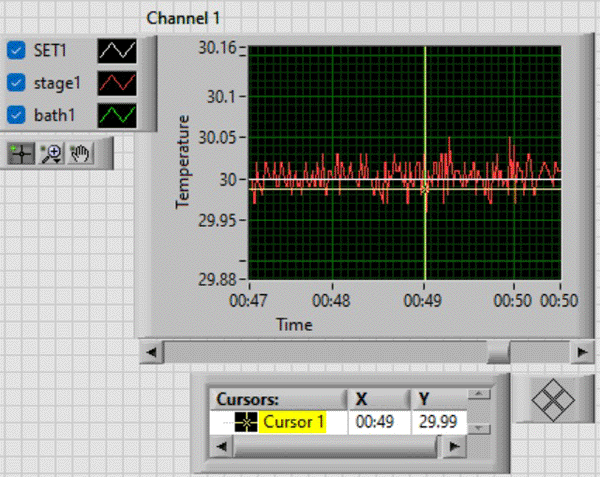This screenshot has width=600, height=477.
Task: Click cursor legend vertical scroll down arrow
Action: click(x=479, y=429)
